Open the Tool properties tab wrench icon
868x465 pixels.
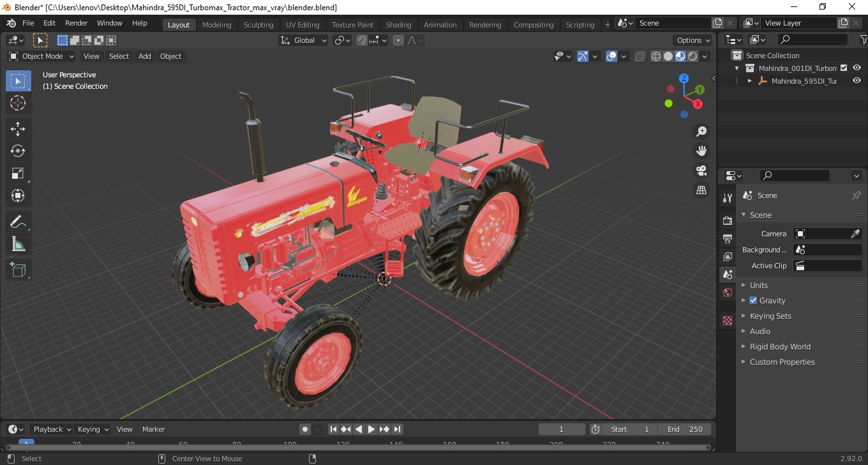coord(728,198)
